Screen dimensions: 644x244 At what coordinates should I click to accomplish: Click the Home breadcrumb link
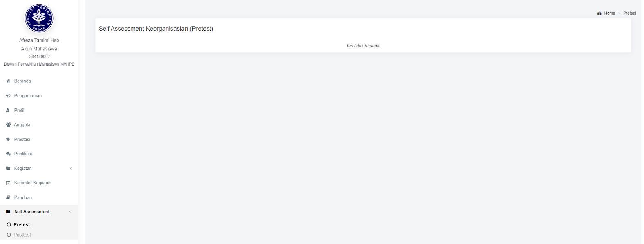609,14
